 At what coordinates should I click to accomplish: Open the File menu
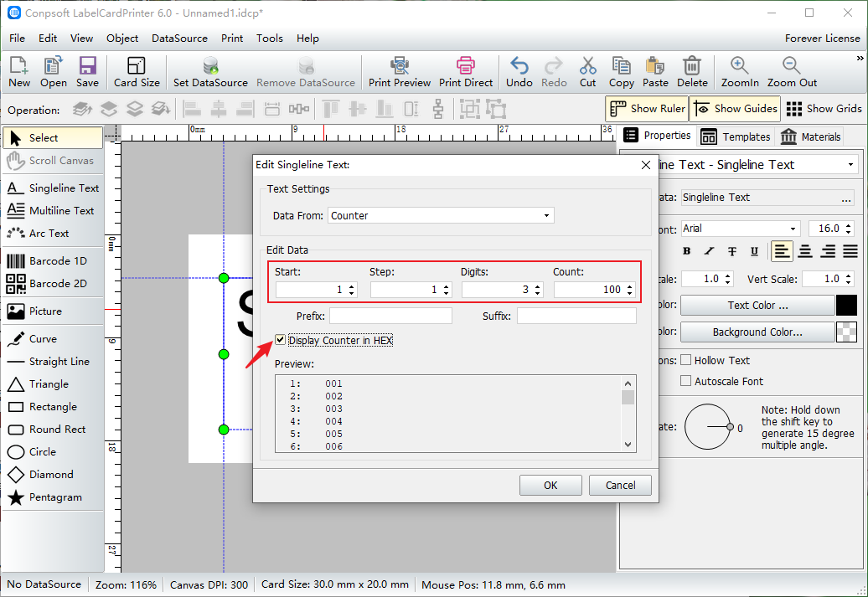coord(17,39)
